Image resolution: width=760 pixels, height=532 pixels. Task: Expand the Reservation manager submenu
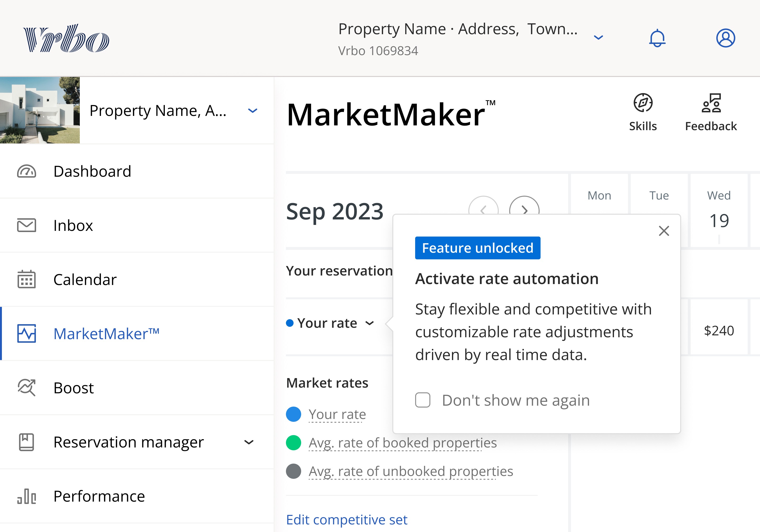tap(249, 442)
